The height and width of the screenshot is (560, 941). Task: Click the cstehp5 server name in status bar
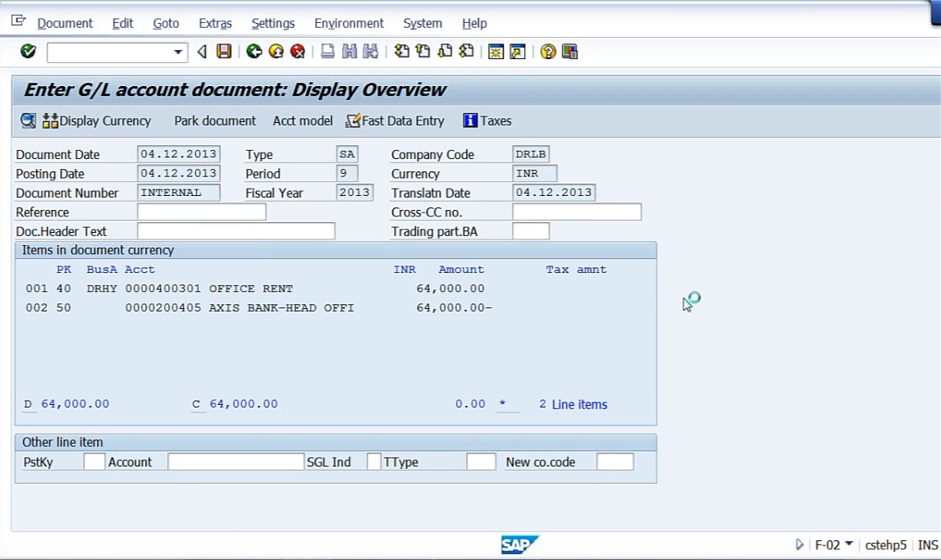tap(886, 545)
